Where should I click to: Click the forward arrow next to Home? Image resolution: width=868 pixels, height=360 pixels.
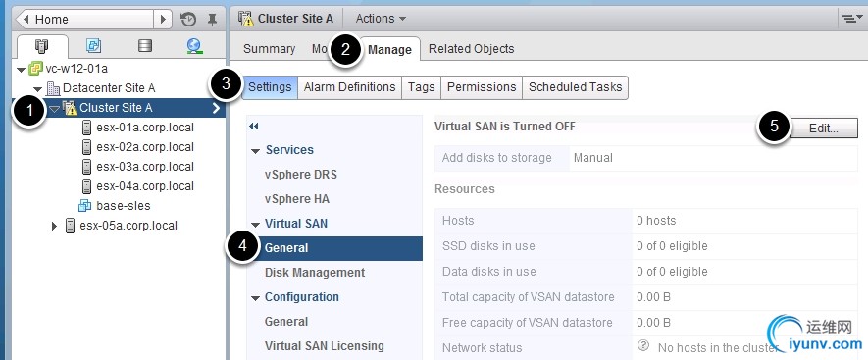163,20
